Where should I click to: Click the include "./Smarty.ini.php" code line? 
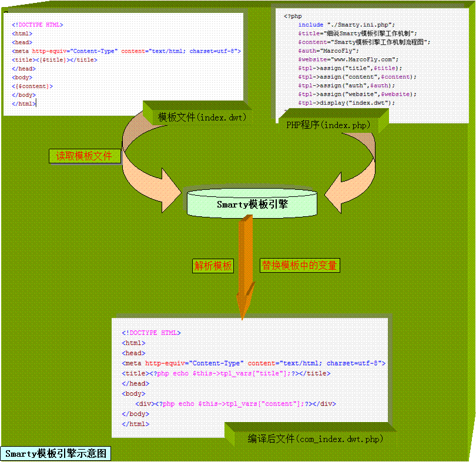[346, 25]
